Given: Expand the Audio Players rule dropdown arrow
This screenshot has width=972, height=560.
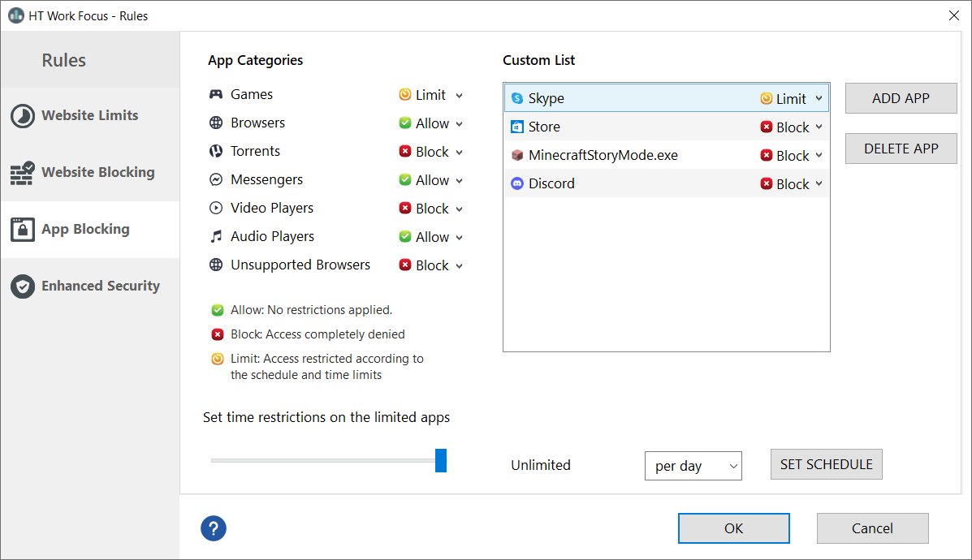Looking at the screenshot, I should pyautogui.click(x=460, y=238).
